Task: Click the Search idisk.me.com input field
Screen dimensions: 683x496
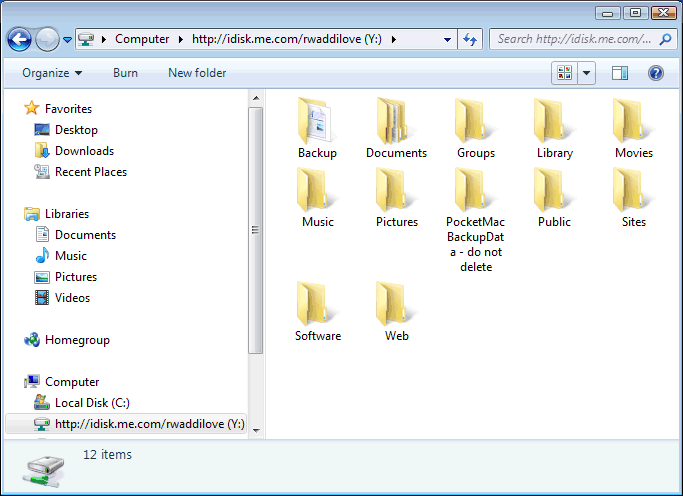Action: pos(574,40)
